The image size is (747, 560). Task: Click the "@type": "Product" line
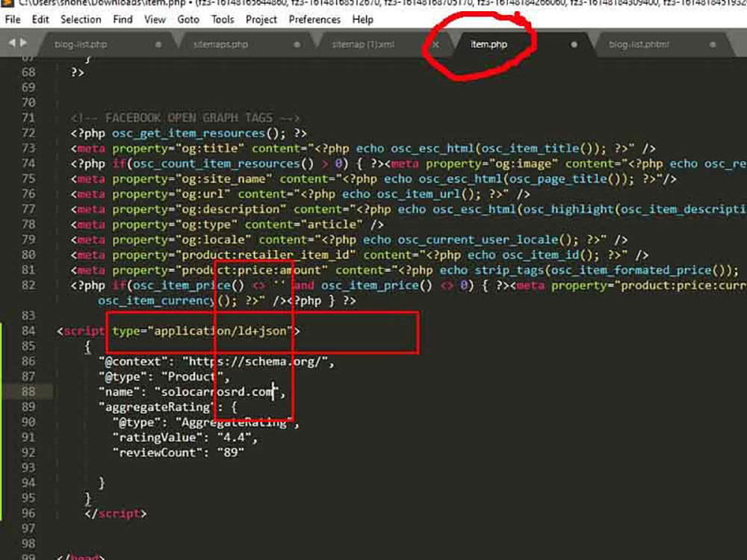164,376
